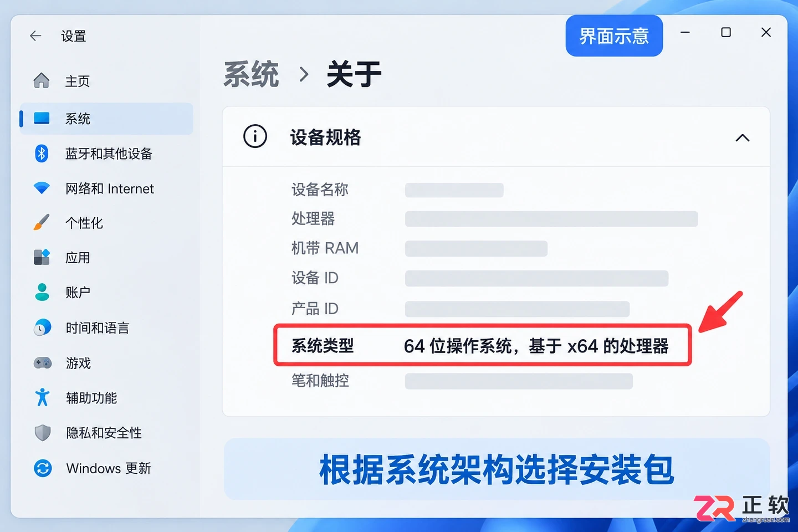Screen dimensions: 798x532
Task: Click the 系统 breadcrumb link
Action: pyautogui.click(x=251, y=74)
